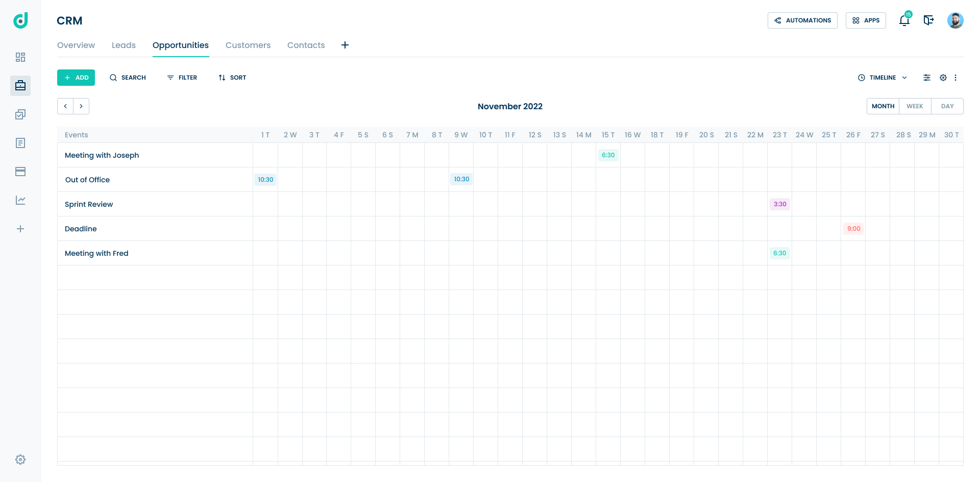
Task: Select the Opportunities tab
Action: pyautogui.click(x=181, y=45)
